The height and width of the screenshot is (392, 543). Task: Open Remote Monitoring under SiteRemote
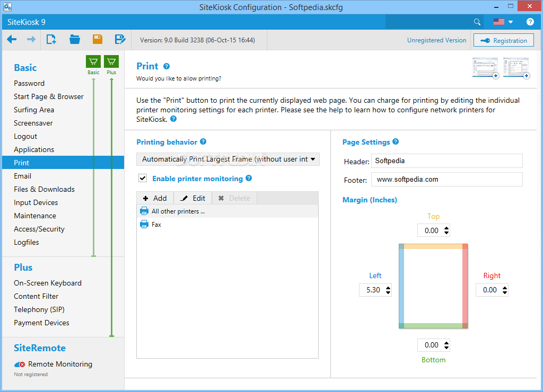click(60, 364)
